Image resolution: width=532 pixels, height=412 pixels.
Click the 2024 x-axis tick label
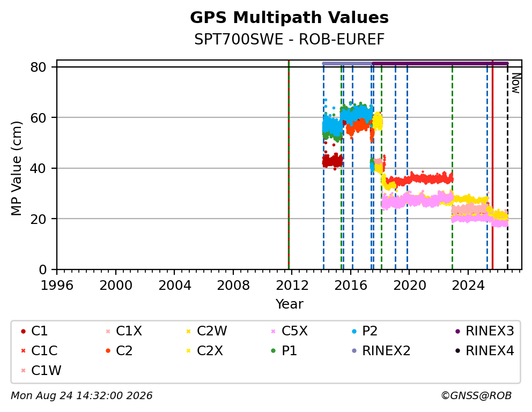[x=468, y=286]
